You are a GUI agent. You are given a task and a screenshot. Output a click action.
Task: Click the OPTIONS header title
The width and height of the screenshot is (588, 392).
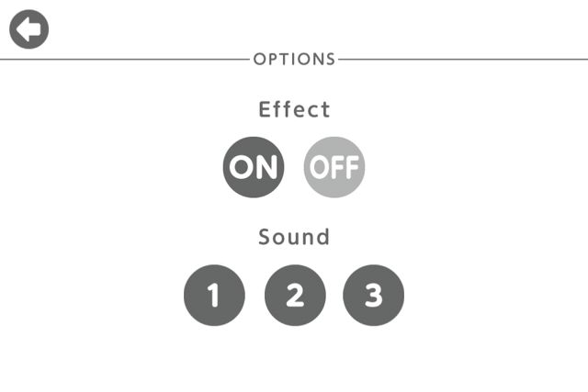tap(294, 59)
